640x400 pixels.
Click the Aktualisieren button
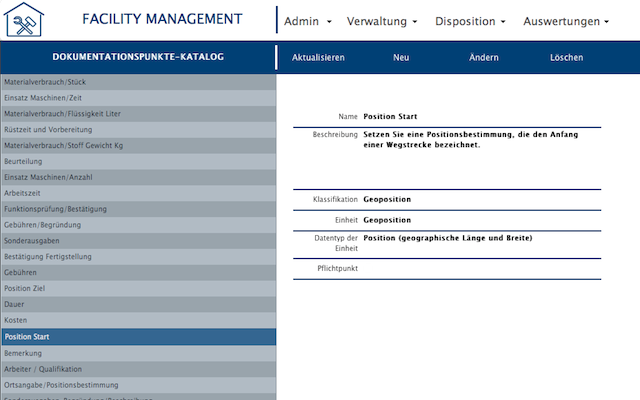[318, 57]
